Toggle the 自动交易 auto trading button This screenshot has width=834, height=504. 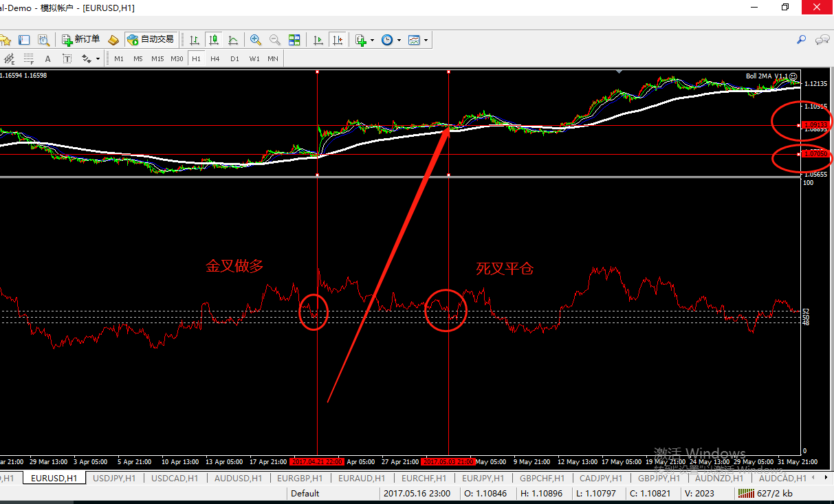[151, 39]
